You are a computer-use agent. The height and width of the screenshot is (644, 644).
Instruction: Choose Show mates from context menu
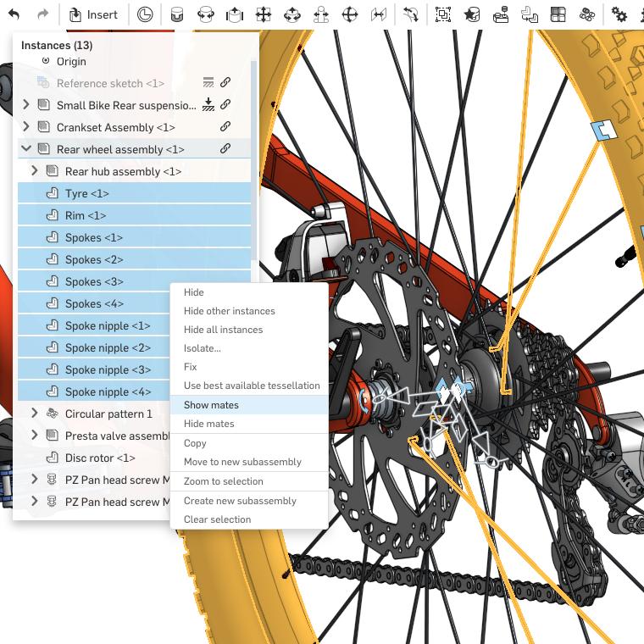211,405
